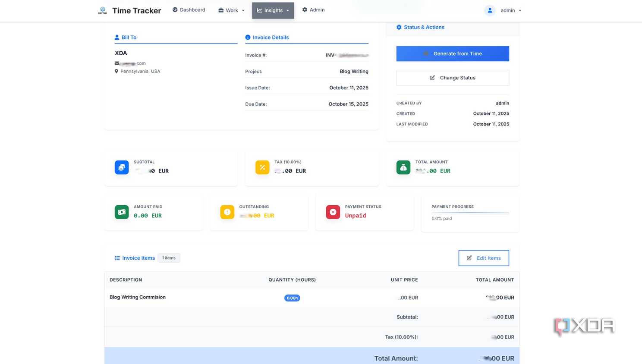Expand the Insights dropdown menu

273,10
